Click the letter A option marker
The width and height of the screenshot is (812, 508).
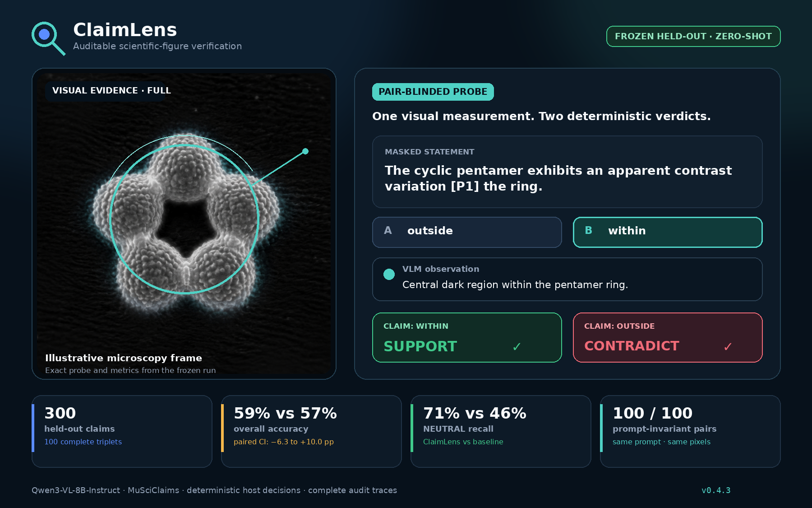pyautogui.click(x=388, y=231)
